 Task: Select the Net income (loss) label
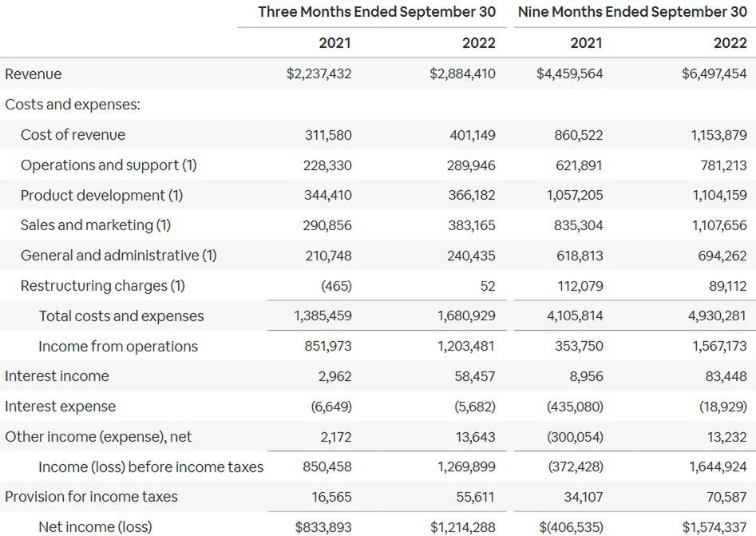(95, 527)
